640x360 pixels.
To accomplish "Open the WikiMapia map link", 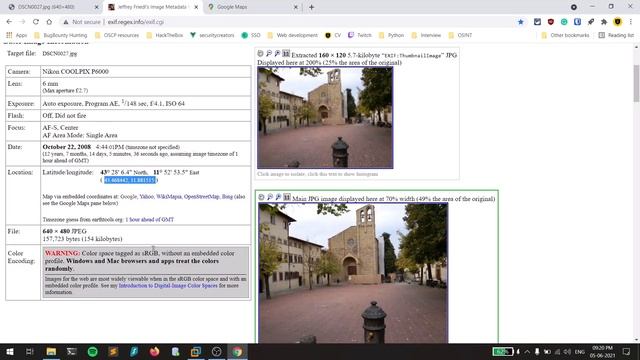I will (169, 197).
